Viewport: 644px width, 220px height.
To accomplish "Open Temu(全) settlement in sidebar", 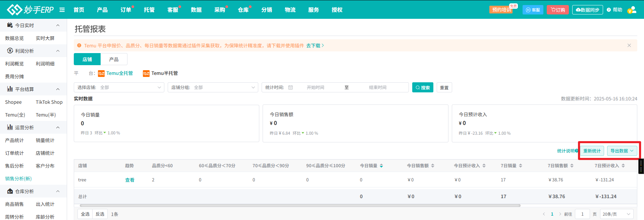I will pos(15,115).
